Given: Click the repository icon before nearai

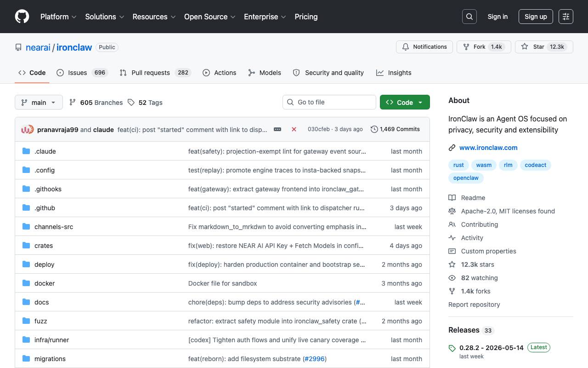Looking at the screenshot, I should point(18,47).
